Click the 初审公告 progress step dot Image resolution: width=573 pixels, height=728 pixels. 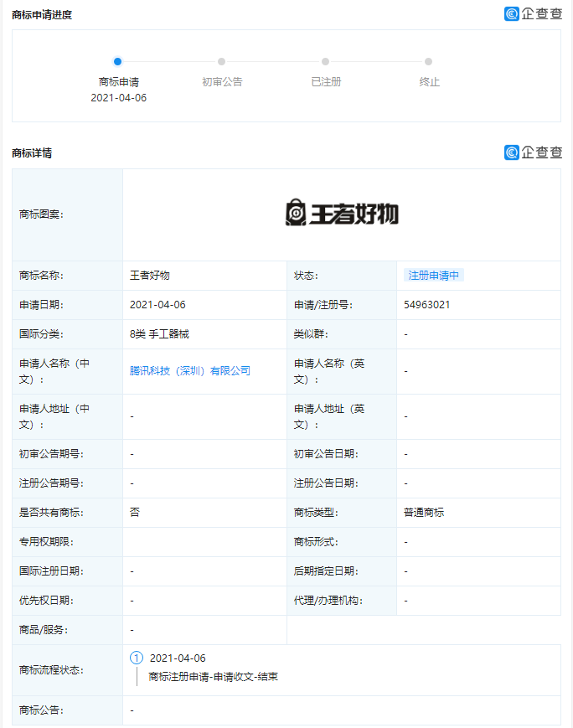[x=221, y=61]
